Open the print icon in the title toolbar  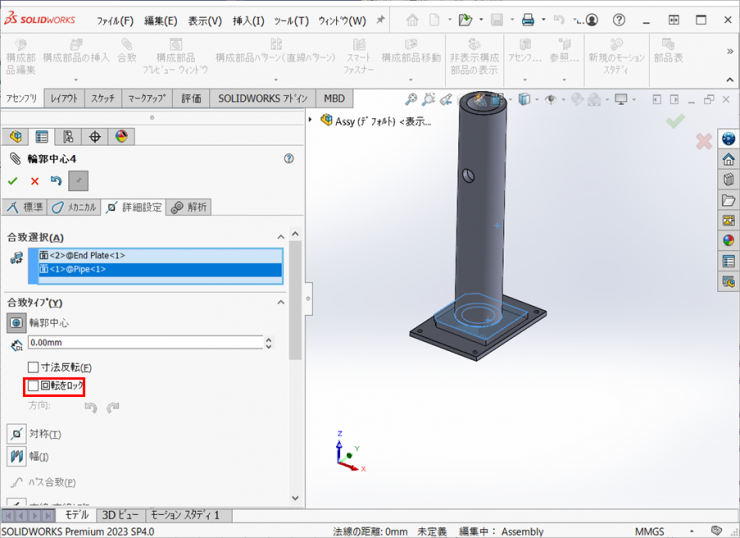[x=528, y=19]
